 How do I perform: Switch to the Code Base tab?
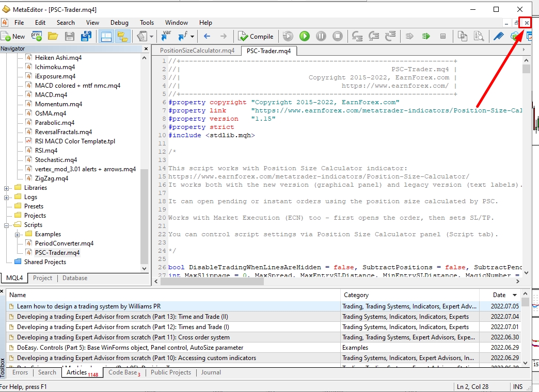(123, 372)
